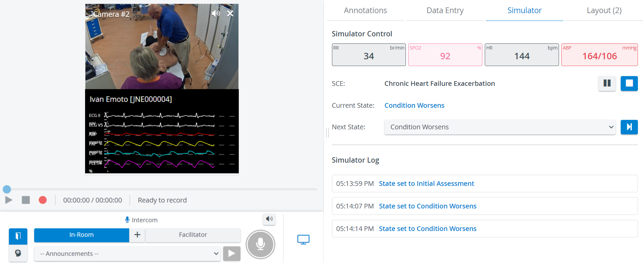This screenshot has height=263, width=644.
Task: Open the Next State dropdown
Action: point(500,127)
